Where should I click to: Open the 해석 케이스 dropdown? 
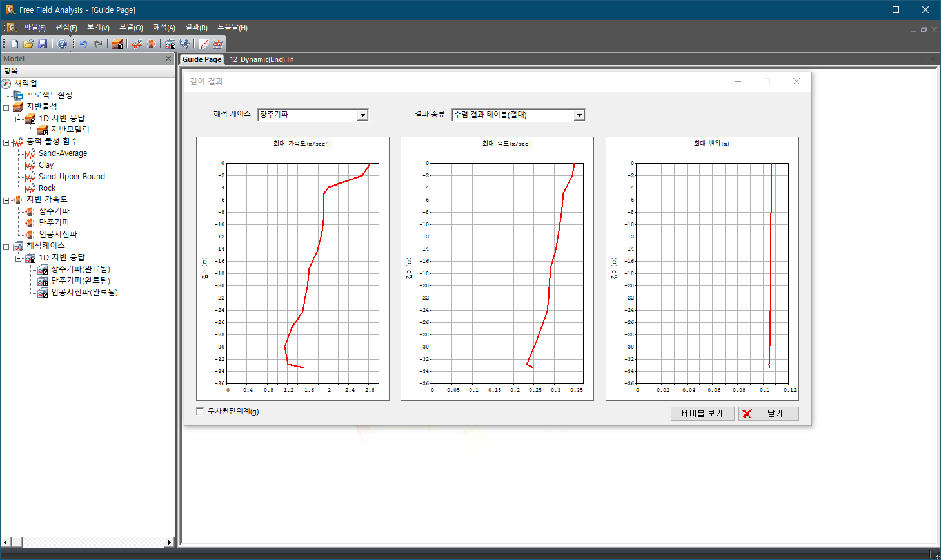[x=362, y=115]
